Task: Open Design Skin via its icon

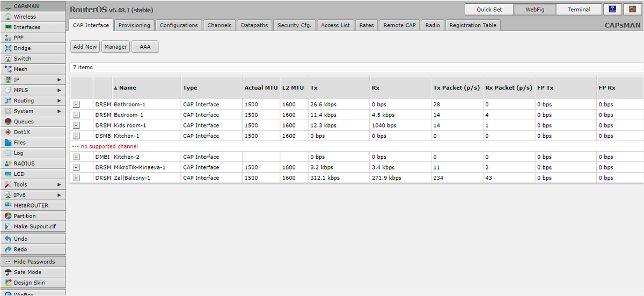Action: [8, 283]
